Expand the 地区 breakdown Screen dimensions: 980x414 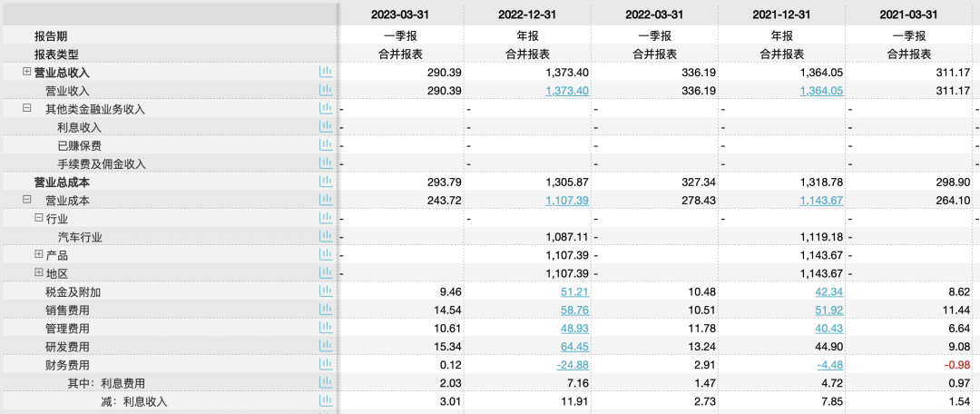pyautogui.click(x=39, y=273)
